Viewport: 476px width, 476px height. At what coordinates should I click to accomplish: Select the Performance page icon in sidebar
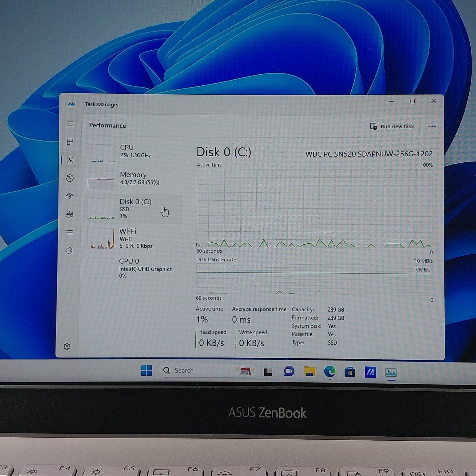(x=70, y=160)
